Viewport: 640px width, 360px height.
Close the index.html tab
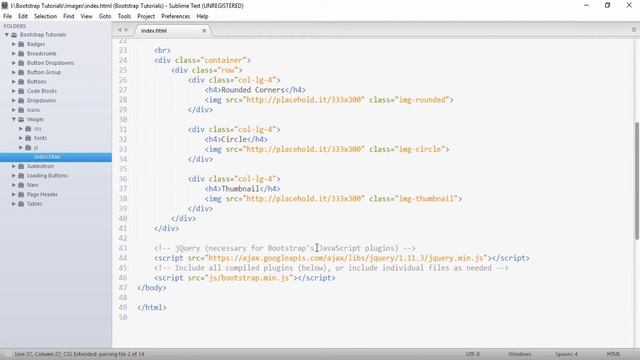(x=204, y=31)
